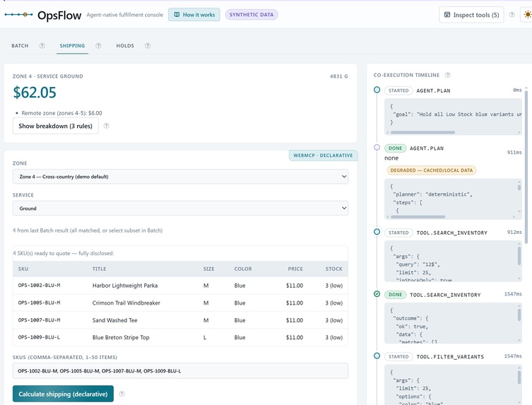Click the 4831 G weight label
Screen dimensions: 532x405
pyautogui.click(x=338, y=76)
